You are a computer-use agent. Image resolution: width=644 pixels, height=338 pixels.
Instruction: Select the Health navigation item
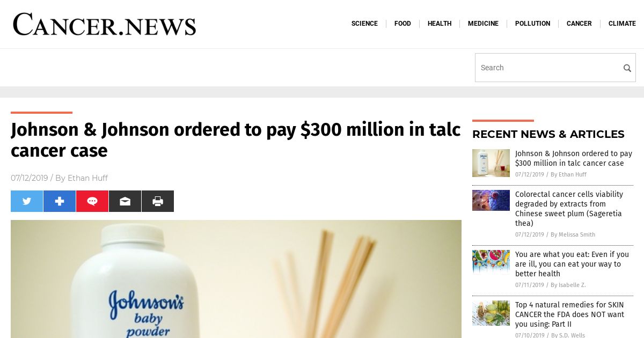440,24
